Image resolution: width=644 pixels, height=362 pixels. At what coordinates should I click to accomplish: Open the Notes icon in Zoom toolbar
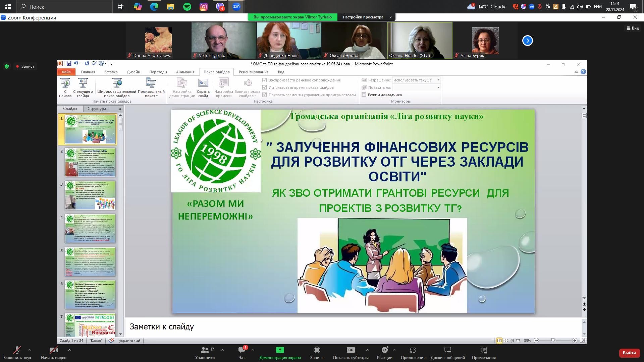click(x=484, y=350)
